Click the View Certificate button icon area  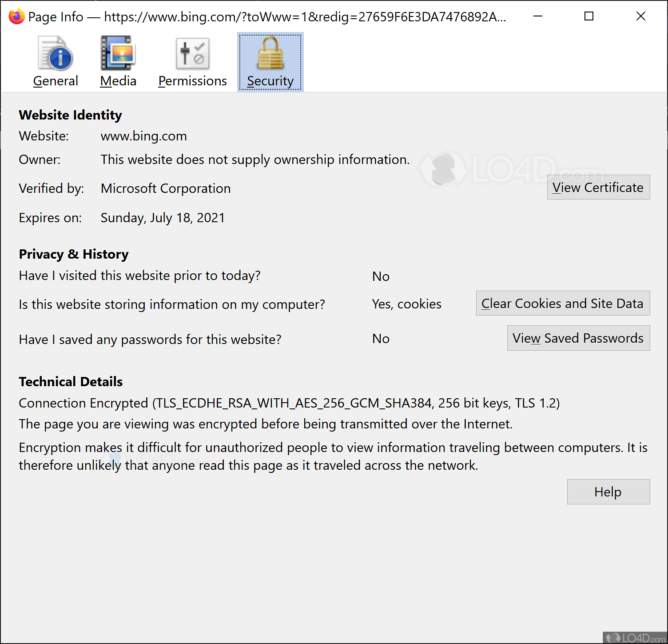click(598, 187)
